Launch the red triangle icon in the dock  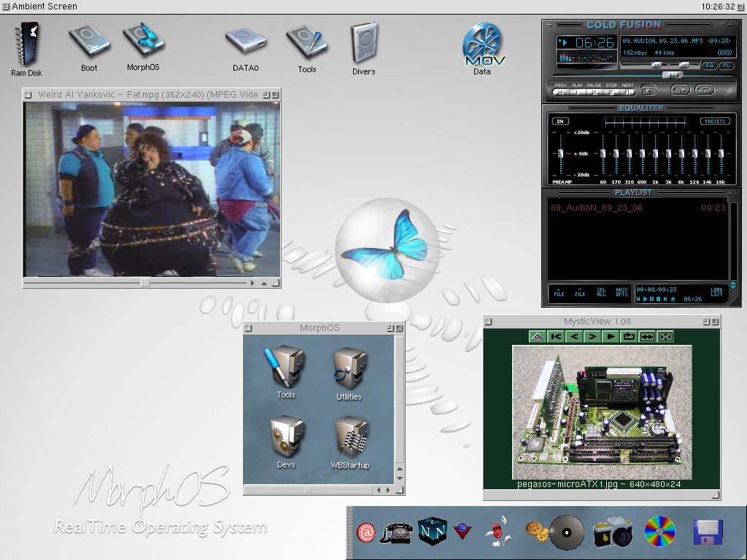[x=462, y=531]
